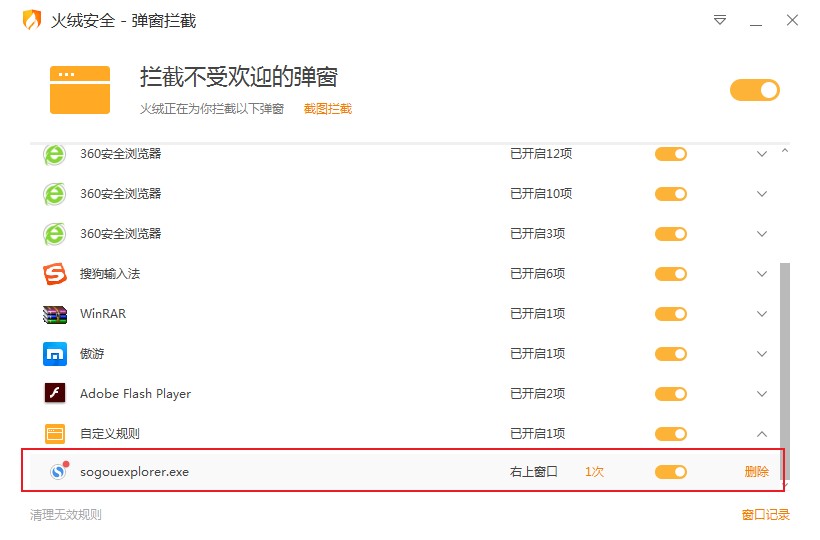Click the 傲游 name label
This screenshot has height=540, width=820.
tap(92, 354)
